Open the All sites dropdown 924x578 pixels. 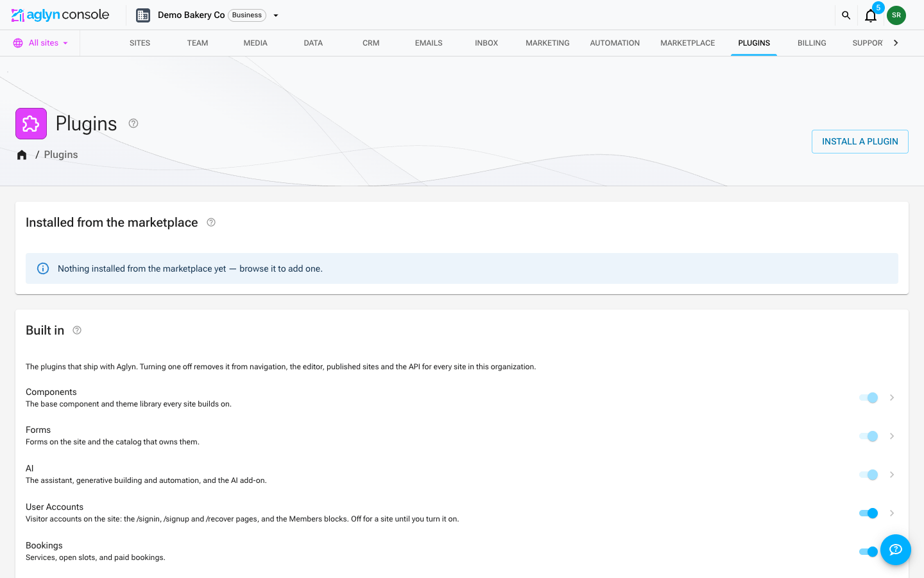(41, 43)
